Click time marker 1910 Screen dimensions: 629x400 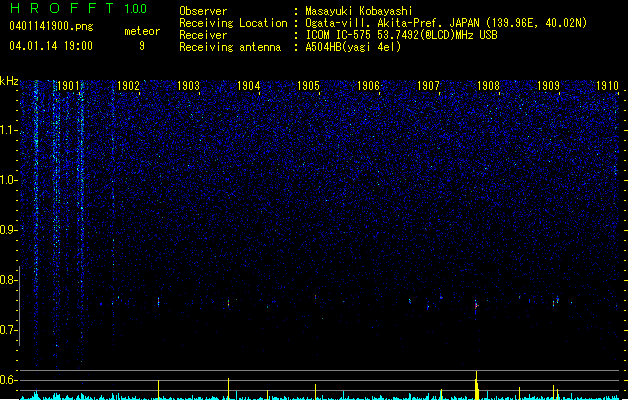[607, 86]
